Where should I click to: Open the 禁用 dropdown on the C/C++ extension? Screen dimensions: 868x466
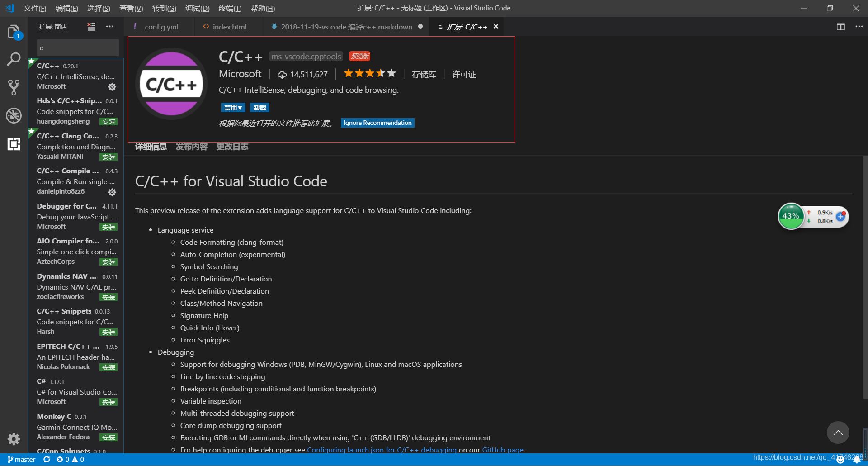[233, 107]
